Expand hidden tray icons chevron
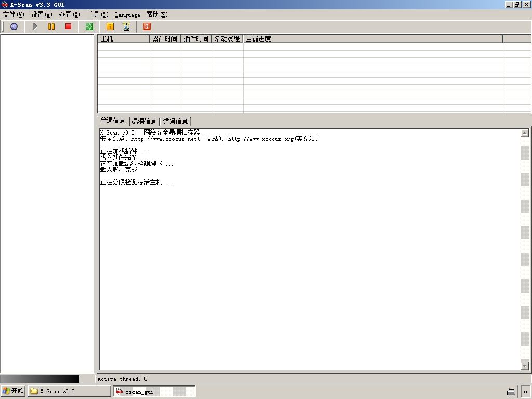 (526, 392)
